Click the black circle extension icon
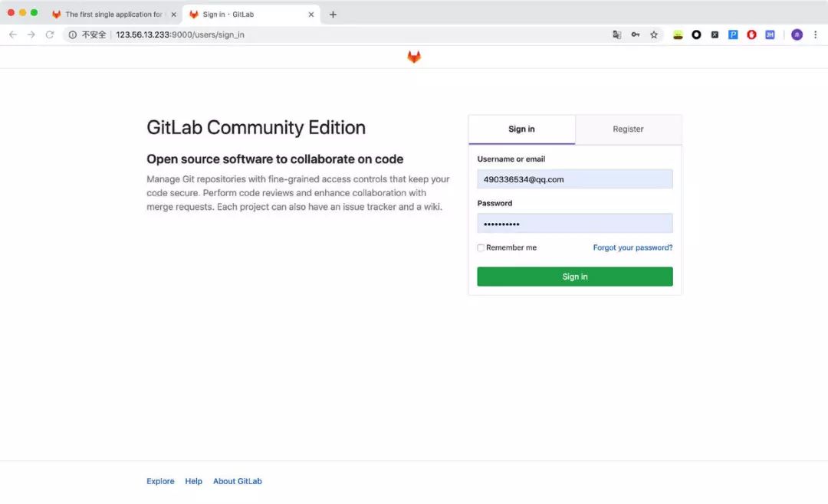The height and width of the screenshot is (504, 828). coord(696,34)
